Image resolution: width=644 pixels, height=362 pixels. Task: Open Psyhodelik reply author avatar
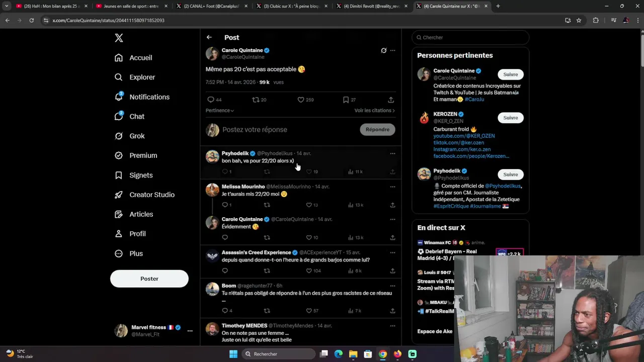pos(212,156)
